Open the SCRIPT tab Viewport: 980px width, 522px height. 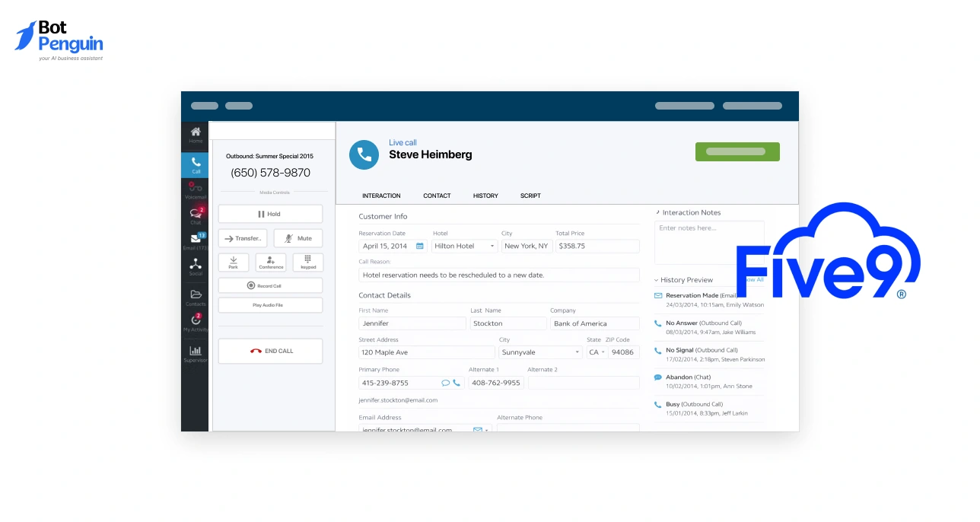(x=530, y=196)
